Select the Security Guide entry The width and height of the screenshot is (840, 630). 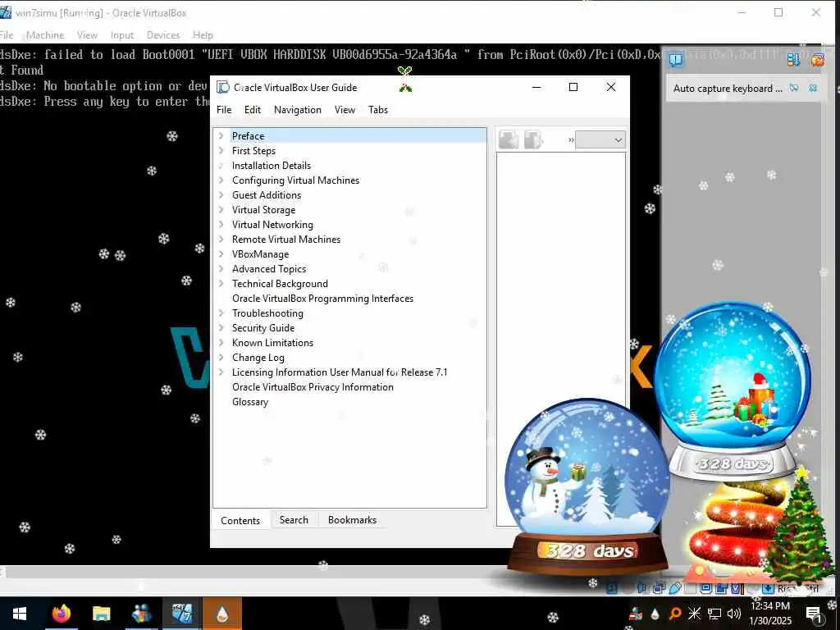[263, 328]
